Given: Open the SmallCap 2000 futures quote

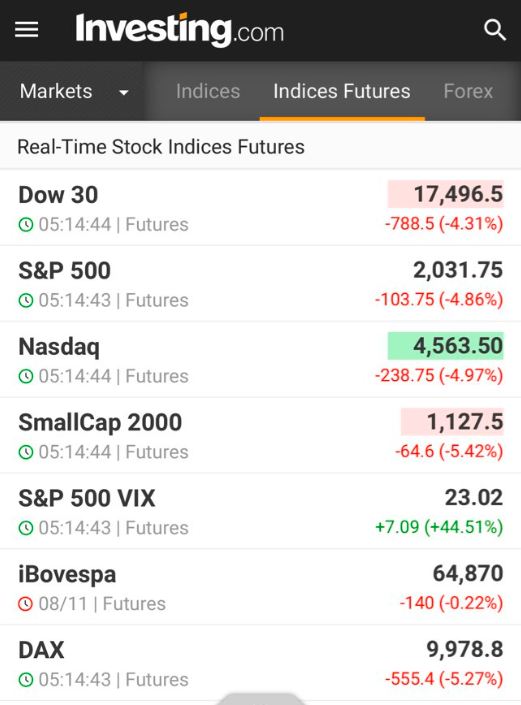Looking at the screenshot, I should coord(261,435).
